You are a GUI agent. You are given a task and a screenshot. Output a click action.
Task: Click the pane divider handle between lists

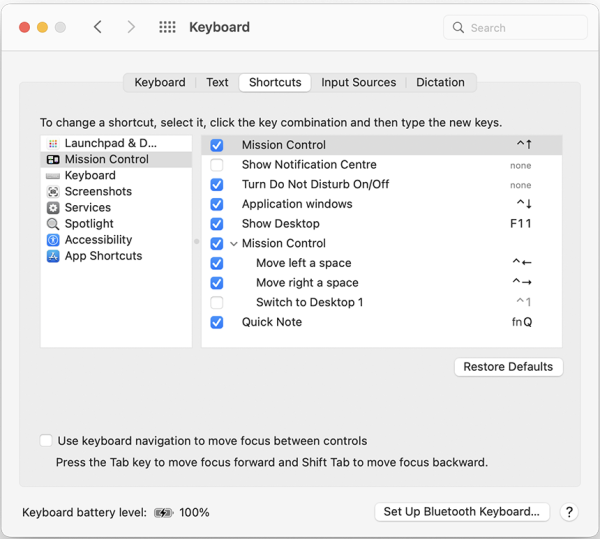[196, 241]
